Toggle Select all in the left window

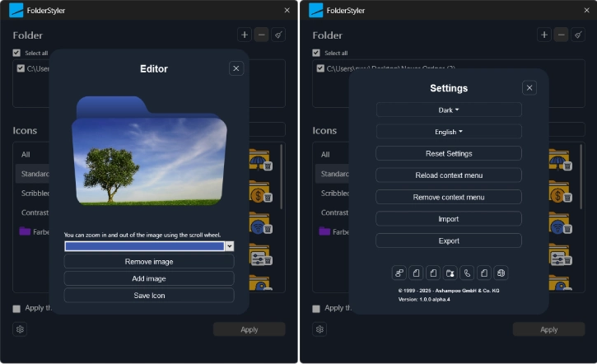[16, 53]
